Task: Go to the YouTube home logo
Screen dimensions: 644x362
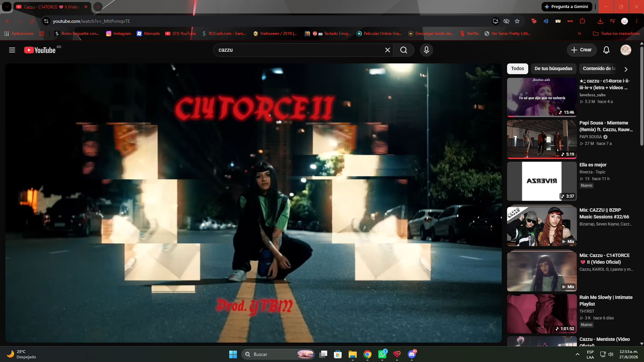Action: (x=40, y=50)
